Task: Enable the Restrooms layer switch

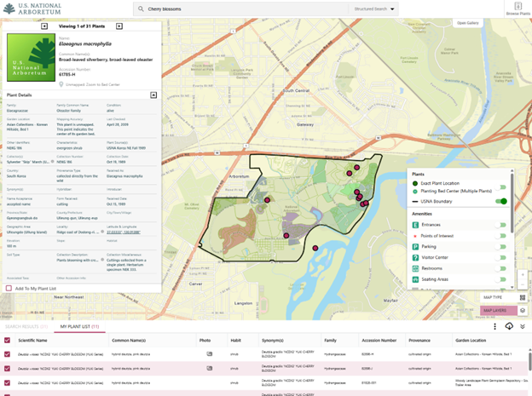Action: pos(501,268)
